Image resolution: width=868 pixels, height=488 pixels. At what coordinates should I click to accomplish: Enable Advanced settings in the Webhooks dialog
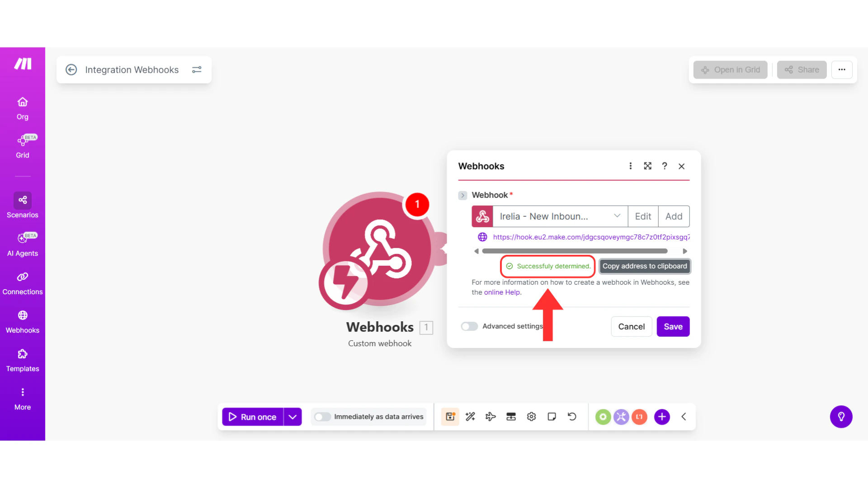(x=469, y=326)
